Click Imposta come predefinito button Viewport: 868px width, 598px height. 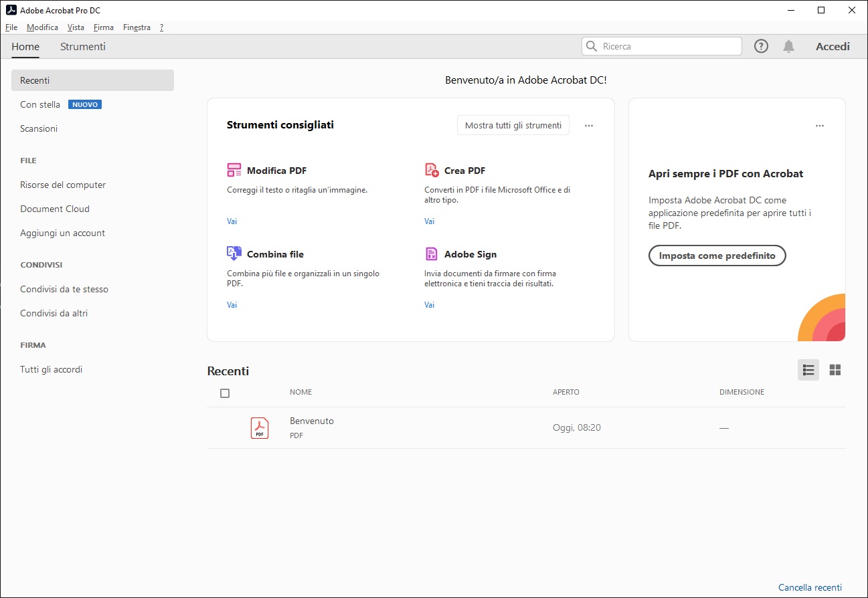(717, 256)
